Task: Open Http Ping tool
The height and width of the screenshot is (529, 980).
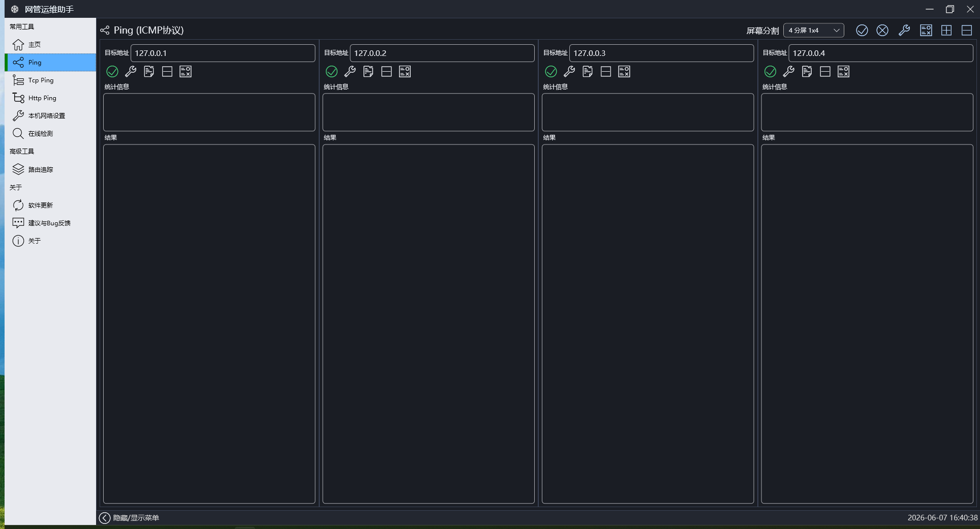Action: (50, 98)
